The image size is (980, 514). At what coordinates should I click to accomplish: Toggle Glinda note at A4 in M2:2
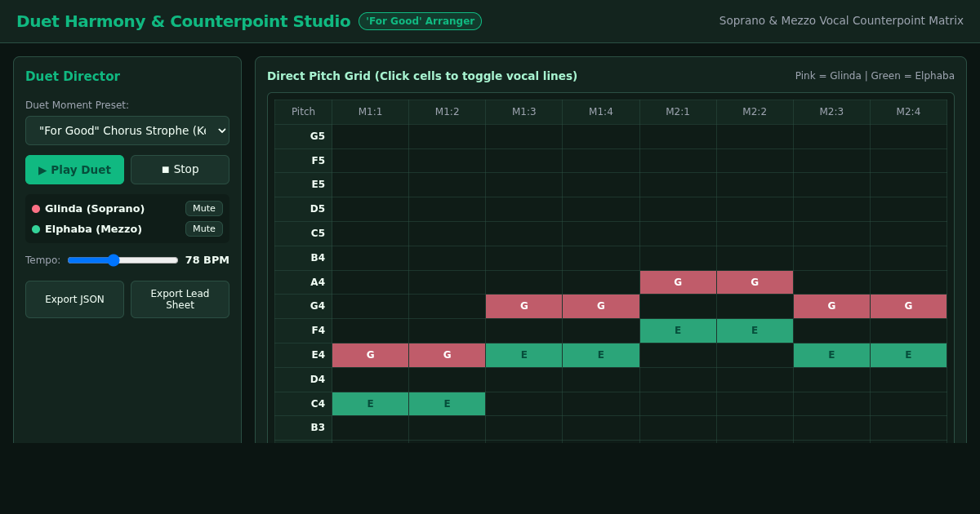click(755, 282)
